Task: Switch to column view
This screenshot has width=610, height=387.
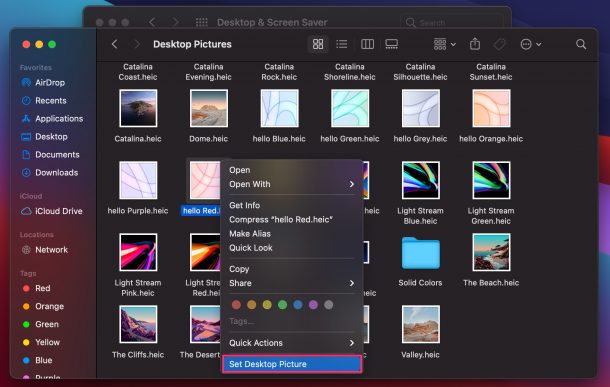Action: click(367, 44)
